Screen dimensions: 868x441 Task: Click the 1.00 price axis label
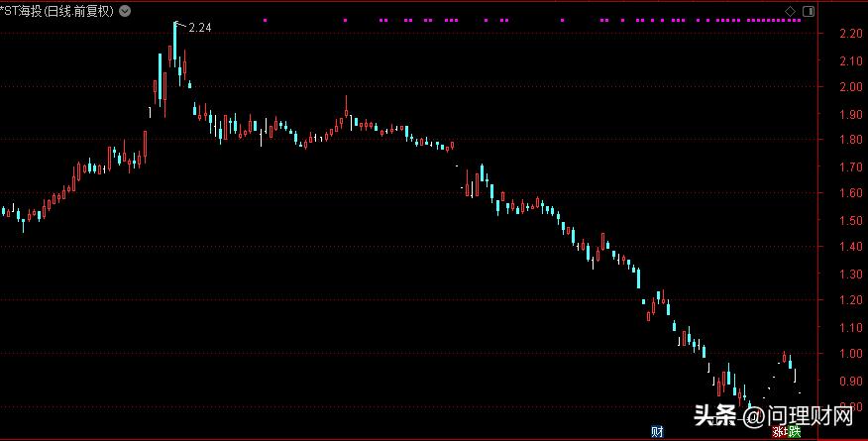(851, 353)
